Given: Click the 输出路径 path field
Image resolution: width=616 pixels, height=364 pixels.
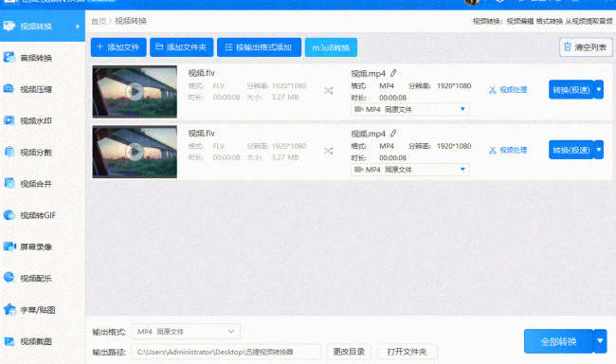Looking at the screenshot, I should click(x=226, y=352).
